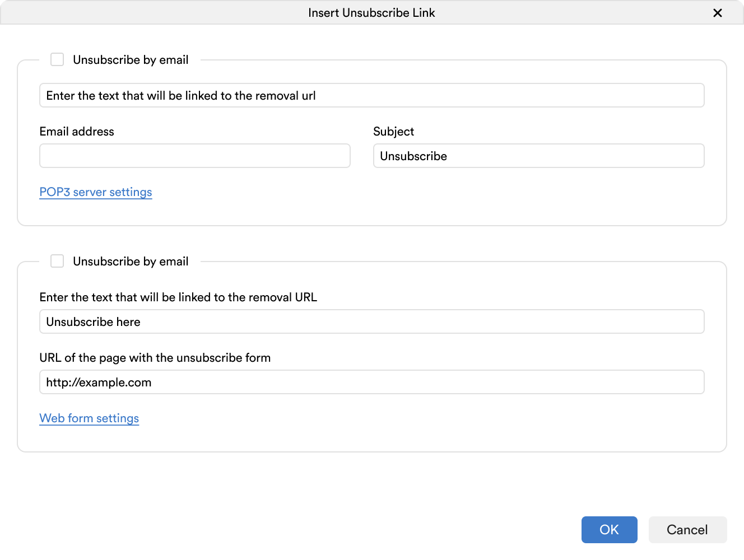Viewport: 744px width, 560px height.
Task: Click the "URL of the page" label text
Action: point(155,357)
